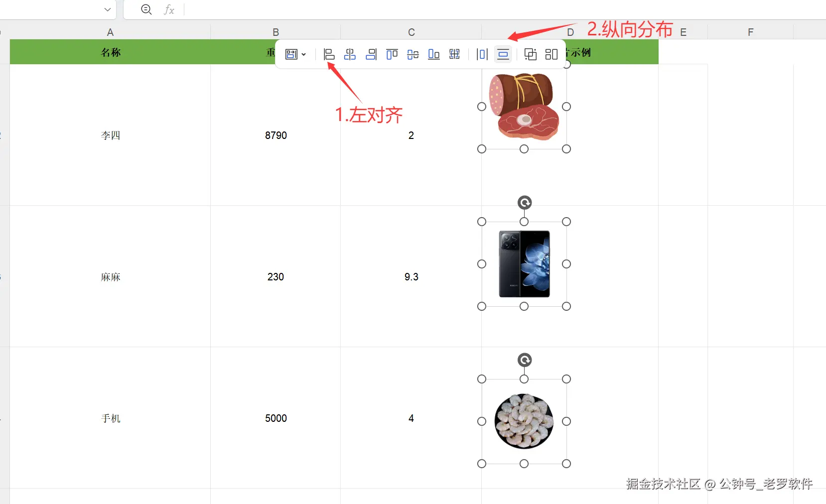826x504 pixels.
Task: Select the align right icon
Action: click(371, 54)
